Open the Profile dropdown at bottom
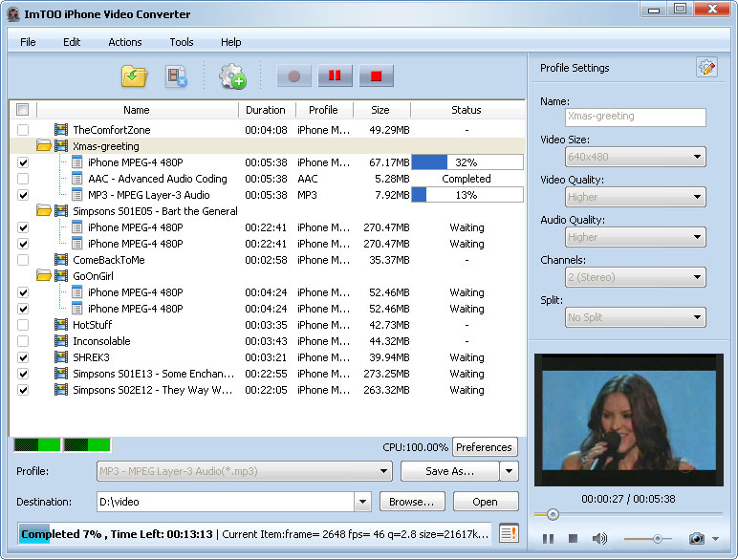 [245, 471]
